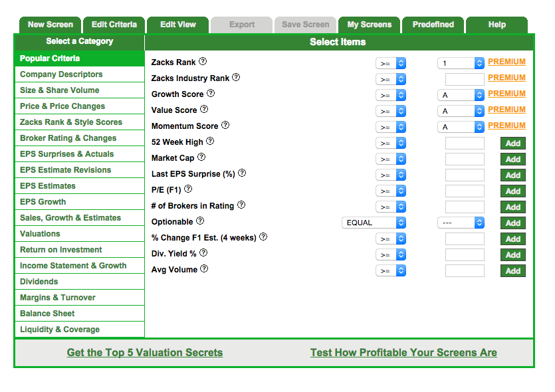Screen dimensions: 555x392
Task: Focus Avg Volume value input field
Action: 465,270
